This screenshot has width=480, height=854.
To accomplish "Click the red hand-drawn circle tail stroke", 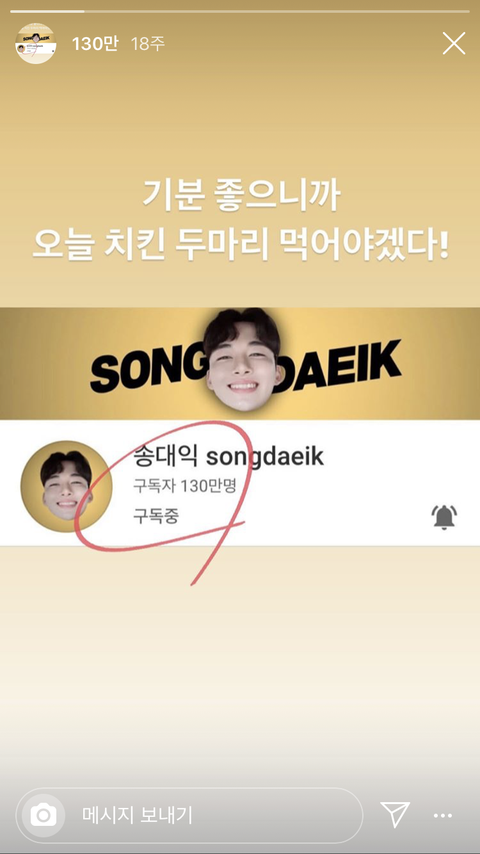I will 218,553.
